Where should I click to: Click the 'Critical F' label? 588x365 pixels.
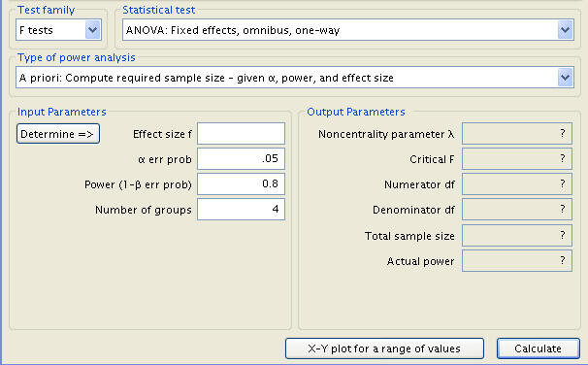click(432, 160)
